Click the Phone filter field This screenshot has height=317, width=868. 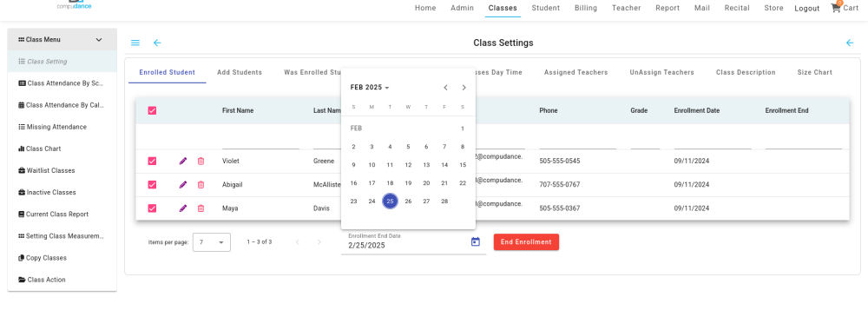[577, 142]
